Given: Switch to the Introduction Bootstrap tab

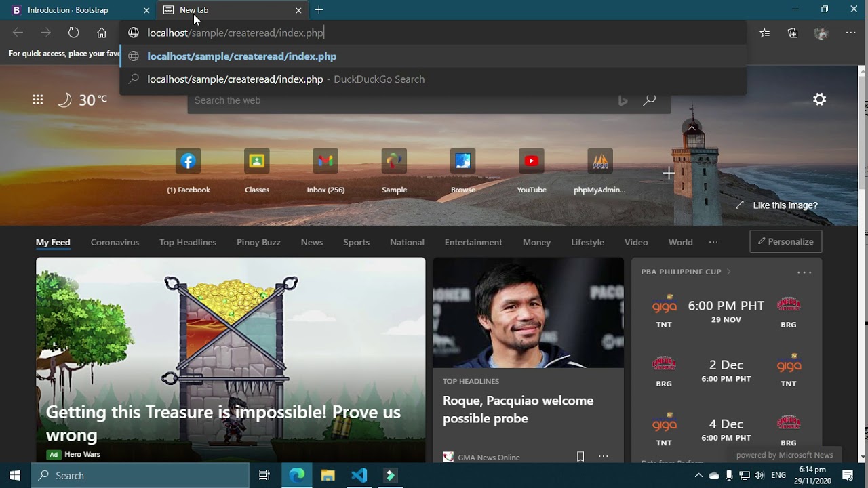Looking at the screenshot, I should pyautogui.click(x=78, y=10).
